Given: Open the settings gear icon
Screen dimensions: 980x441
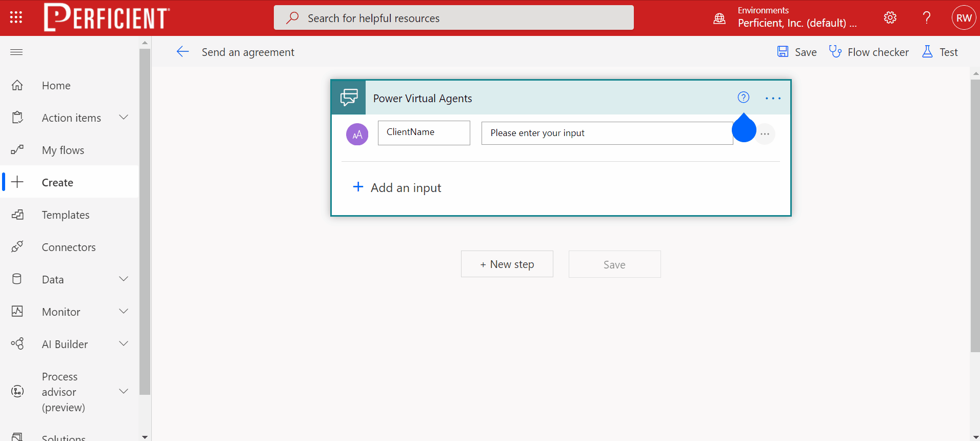Looking at the screenshot, I should pyautogui.click(x=890, y=17).
